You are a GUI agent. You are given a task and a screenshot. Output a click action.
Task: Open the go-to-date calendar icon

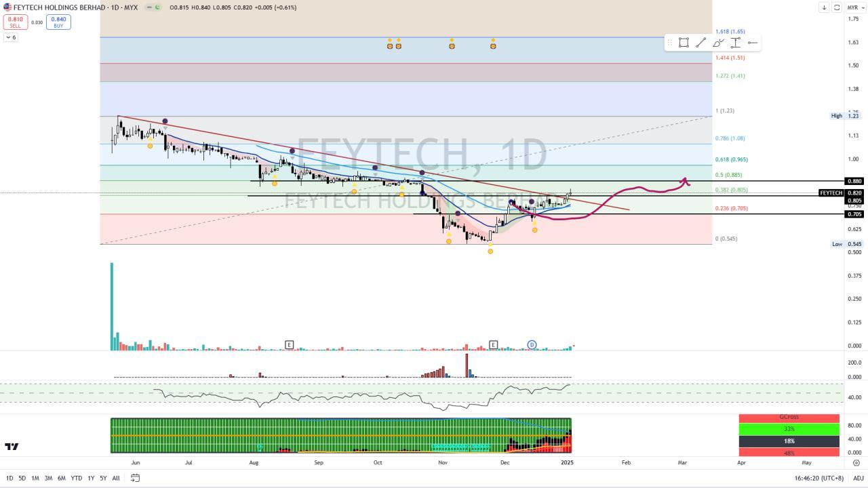point(135,478)
